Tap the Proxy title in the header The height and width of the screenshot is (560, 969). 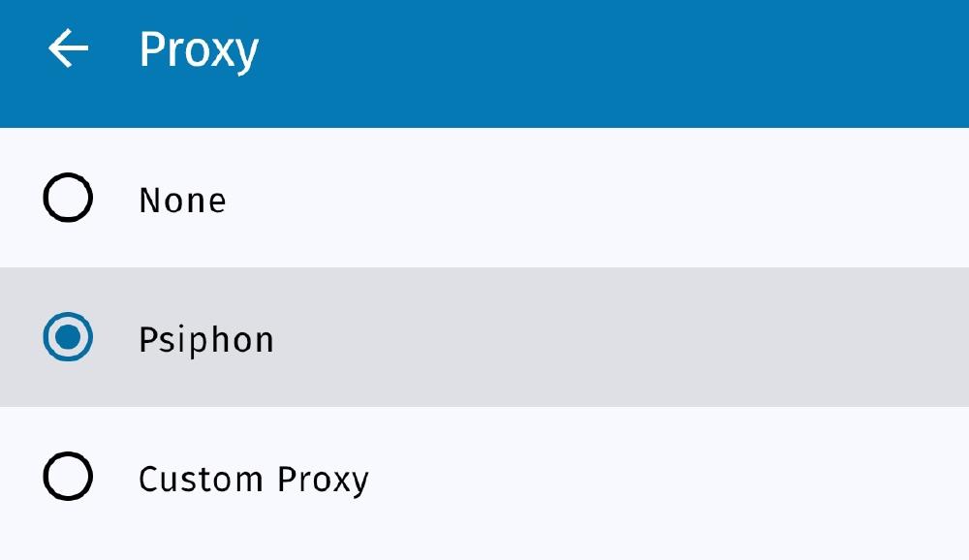(x=200, y=46)
